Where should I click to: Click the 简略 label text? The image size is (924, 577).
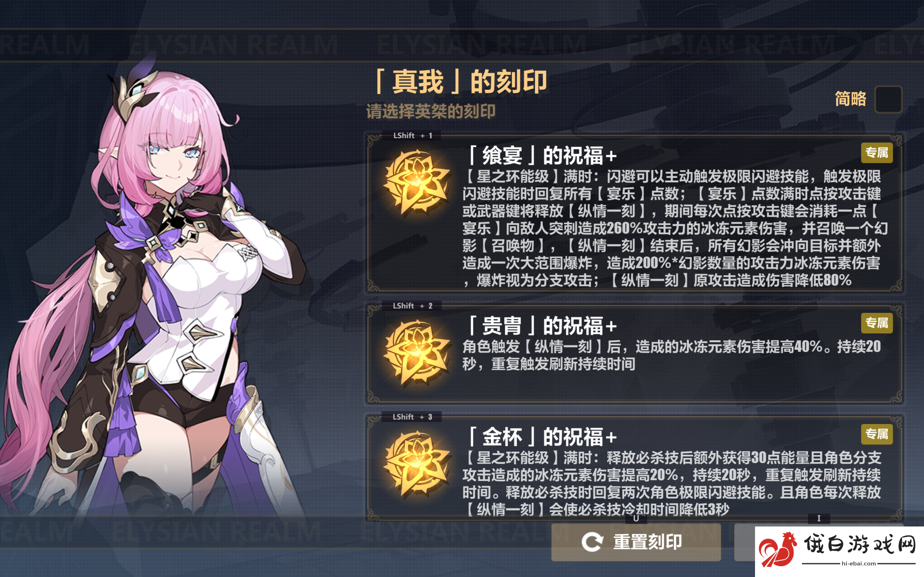pos(850,99)
